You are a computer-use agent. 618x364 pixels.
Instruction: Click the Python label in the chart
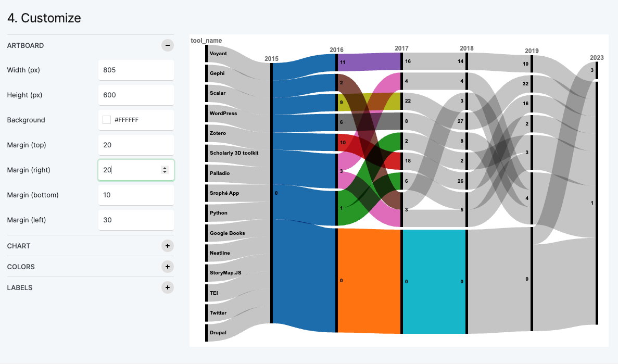click(x=218, y=213)
